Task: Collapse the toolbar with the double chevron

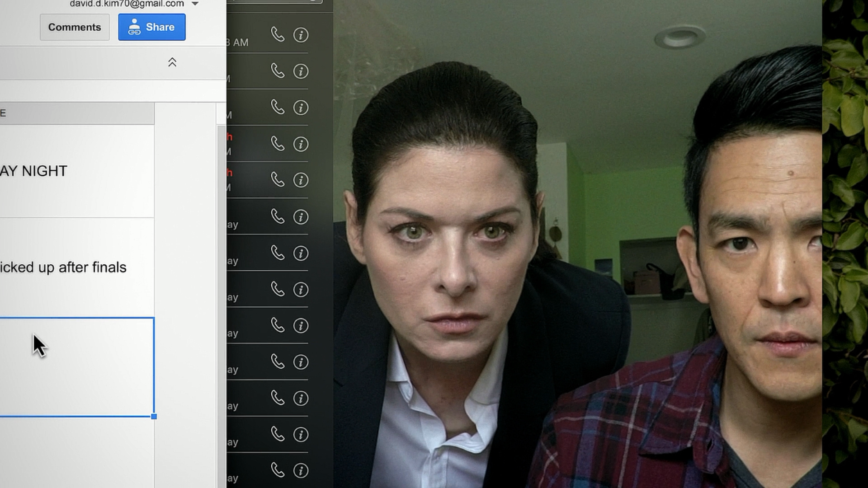Action: 172,62
